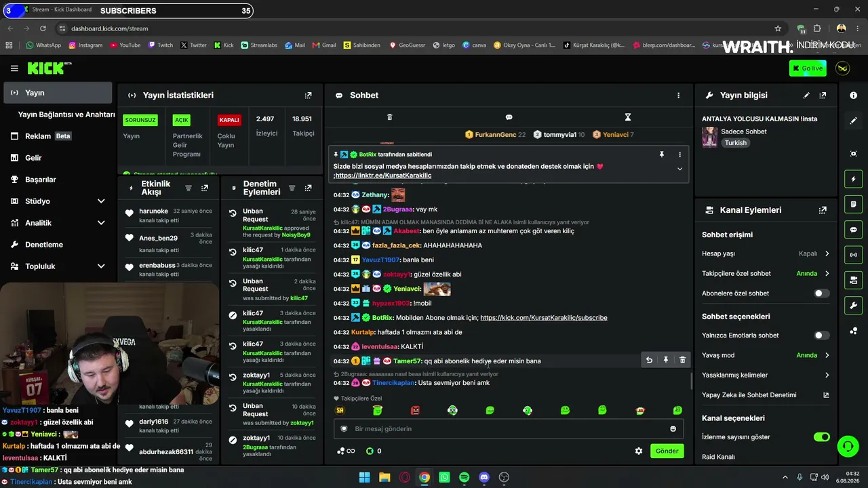Pop out the Yayın bilgisi panel
Image resolution: width=868 pixels, height=488 pixels.
click(x=823, y=96)
